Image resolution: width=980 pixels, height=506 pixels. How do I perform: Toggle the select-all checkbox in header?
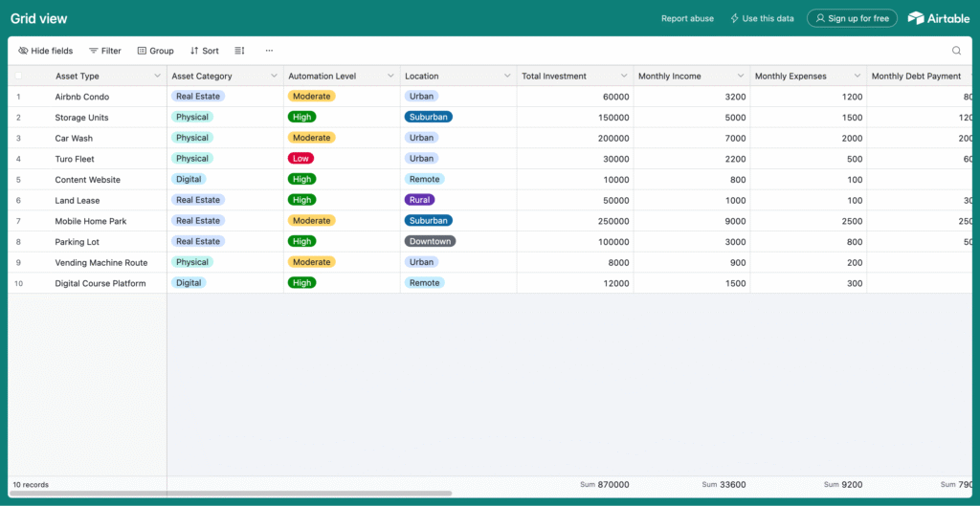point(18,76)
